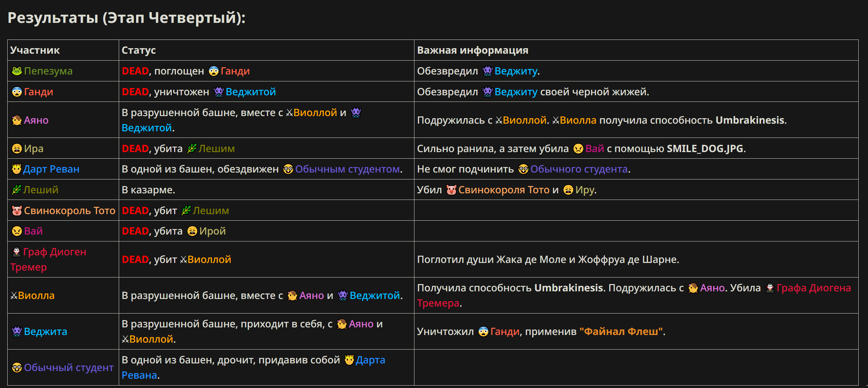Click the angry face emoji beside Вай in participant column
Viewport: 868px width, 388px height.
coord(17,231)
